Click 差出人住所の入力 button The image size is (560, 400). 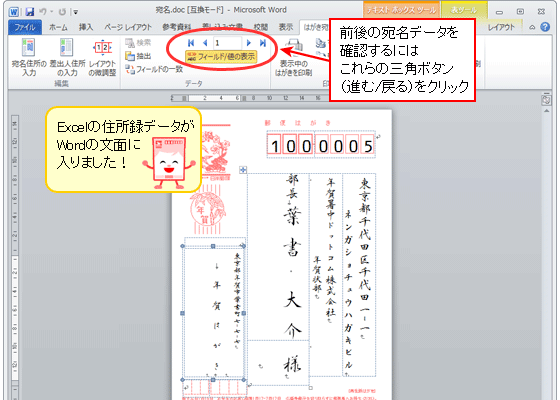[x=67, y=57]
